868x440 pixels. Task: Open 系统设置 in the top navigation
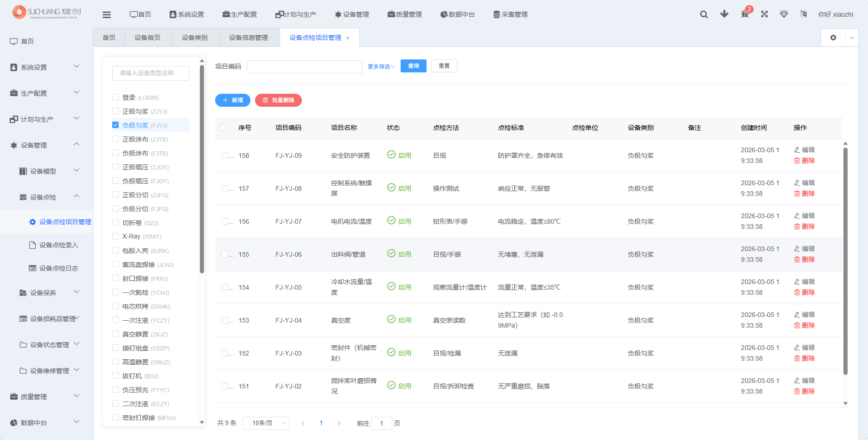pos(187,14)
